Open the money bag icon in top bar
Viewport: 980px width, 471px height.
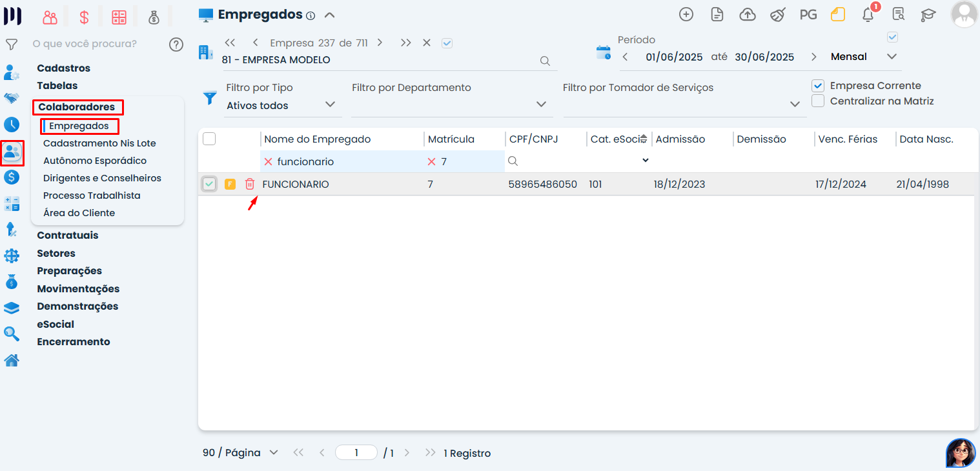tap(154, 17)
